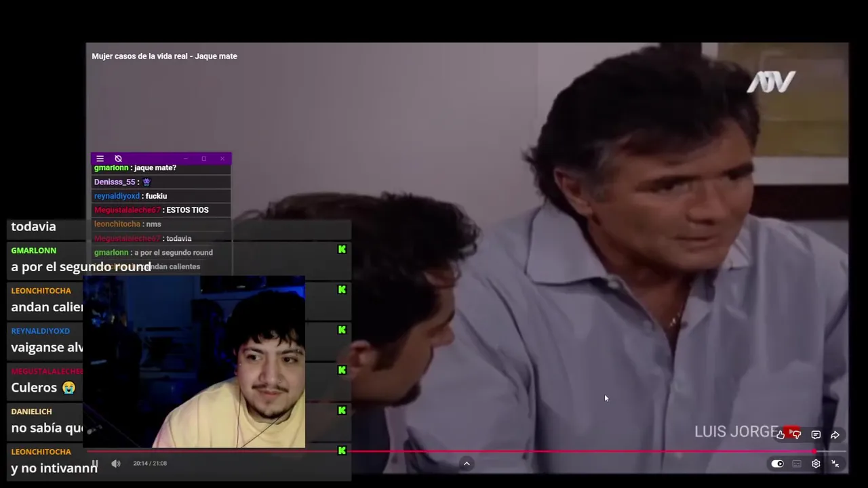Click overlay message 'y no intivannn'
The height and width of the screenshot is (488, 868).
pyautogui.click(x=54, y=468)
